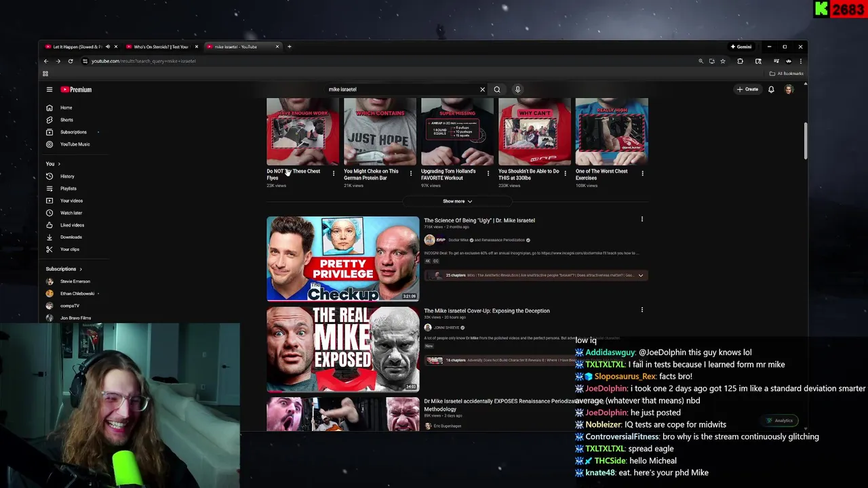The width and height of the screenshot is (868, 488).
Task: Open Doctor Mike channel link
Action: click(458, 240)
